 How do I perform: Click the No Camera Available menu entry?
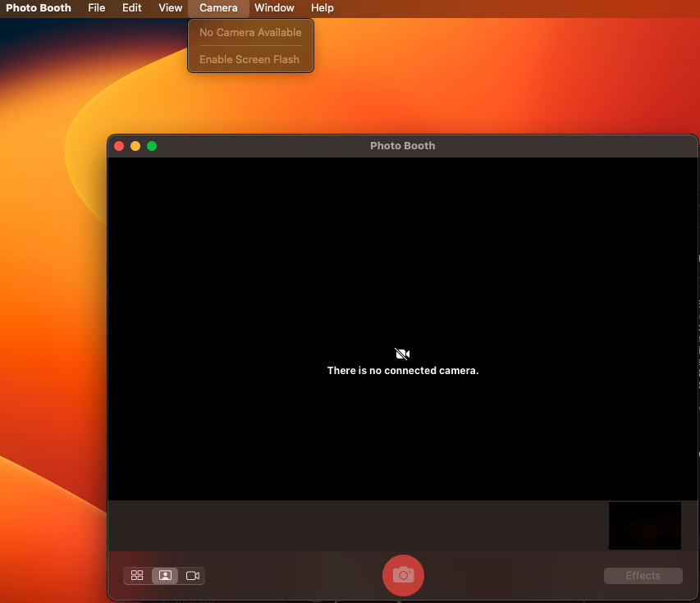[250, 32]
